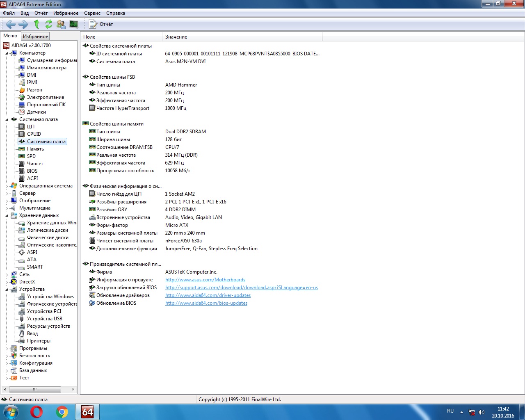Expand the Мультимедиа tree node

click(7, 208)
